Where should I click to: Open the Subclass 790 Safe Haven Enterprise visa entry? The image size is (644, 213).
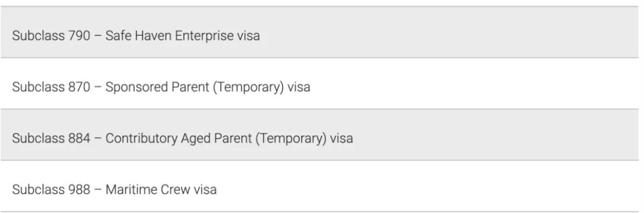tap(320, 33)
